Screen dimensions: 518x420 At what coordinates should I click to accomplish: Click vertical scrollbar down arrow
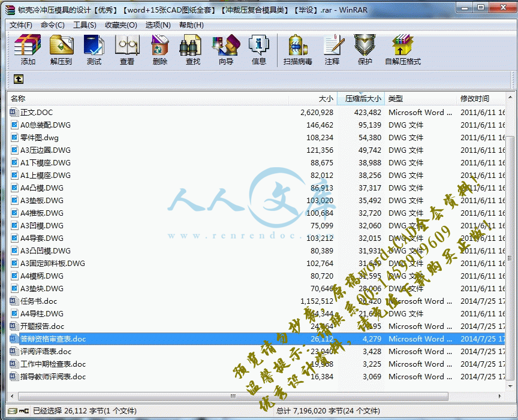tap(510, 386)
